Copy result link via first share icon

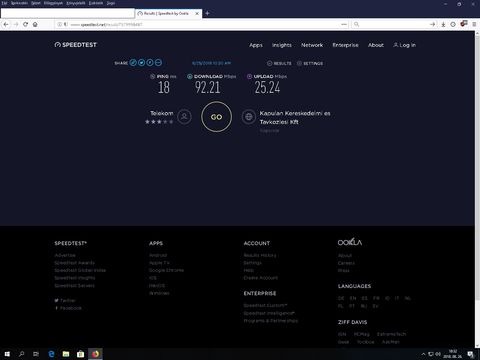(133, 63)
